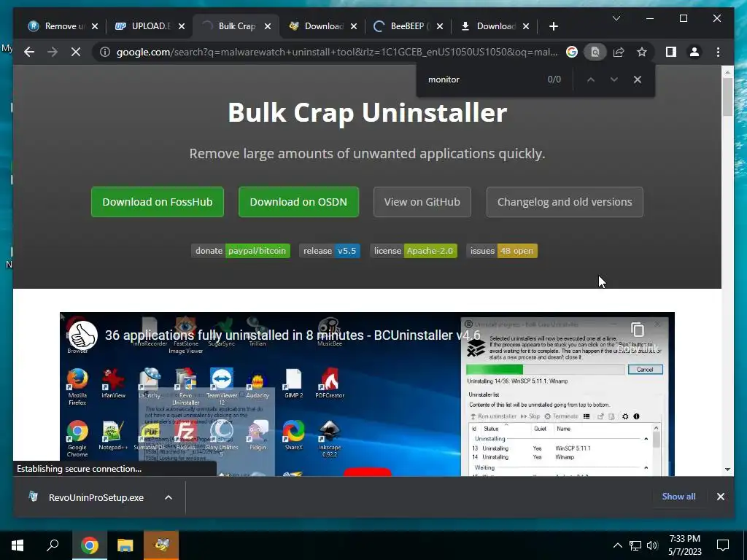This screenshot has height=560, width=747.
Task: Click the release v5.5 badge
Action: pyautogui.click(x=330, y=251)
